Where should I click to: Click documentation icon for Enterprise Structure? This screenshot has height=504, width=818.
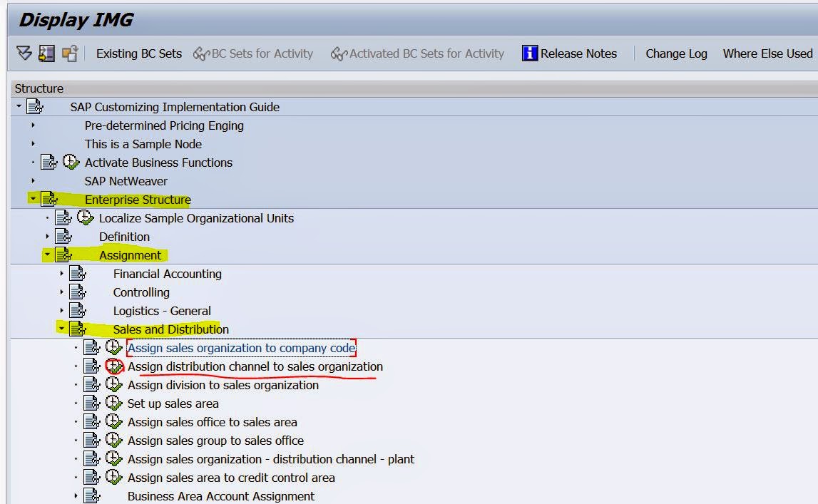coord(49,199)
